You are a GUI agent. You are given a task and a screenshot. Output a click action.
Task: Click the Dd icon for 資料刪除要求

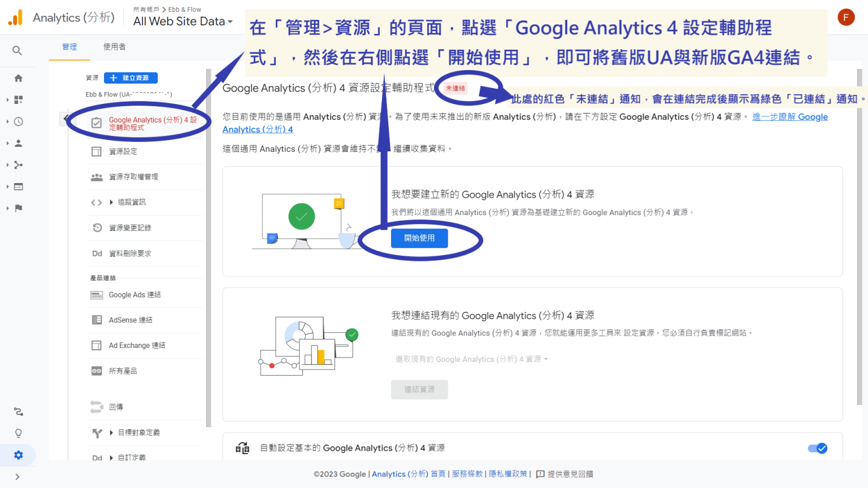click(x=97, y=254)
